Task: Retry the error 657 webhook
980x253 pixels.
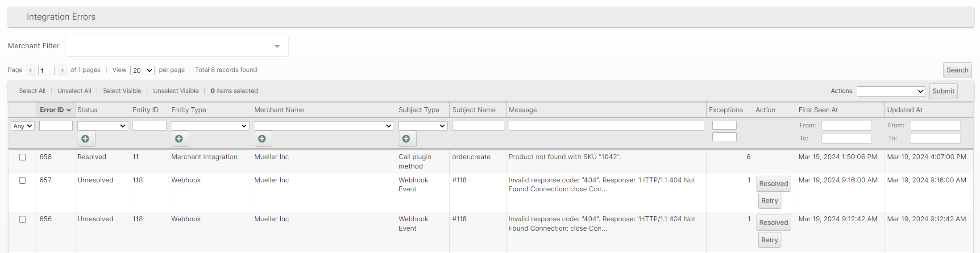Action: (769, 201)
